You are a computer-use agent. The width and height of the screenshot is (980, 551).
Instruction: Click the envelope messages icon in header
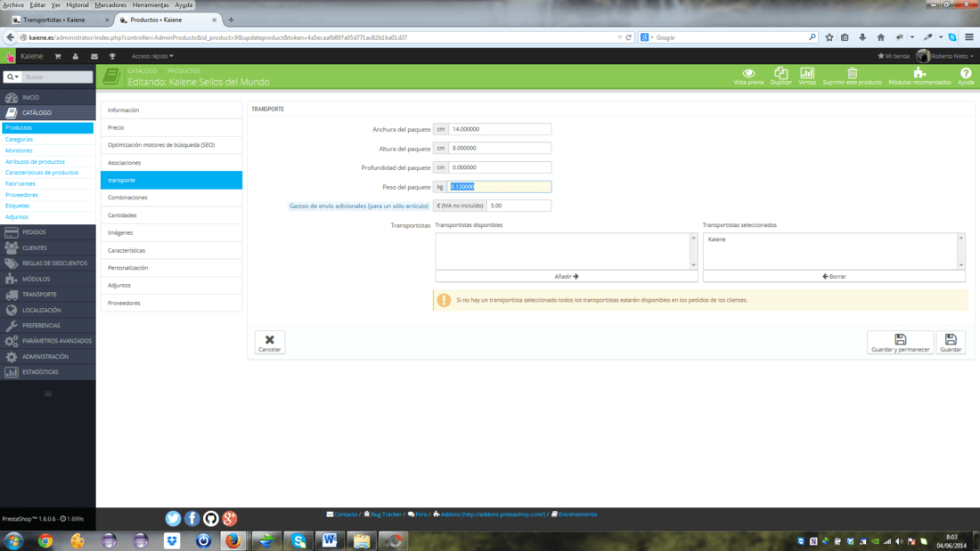click(94, 56)
